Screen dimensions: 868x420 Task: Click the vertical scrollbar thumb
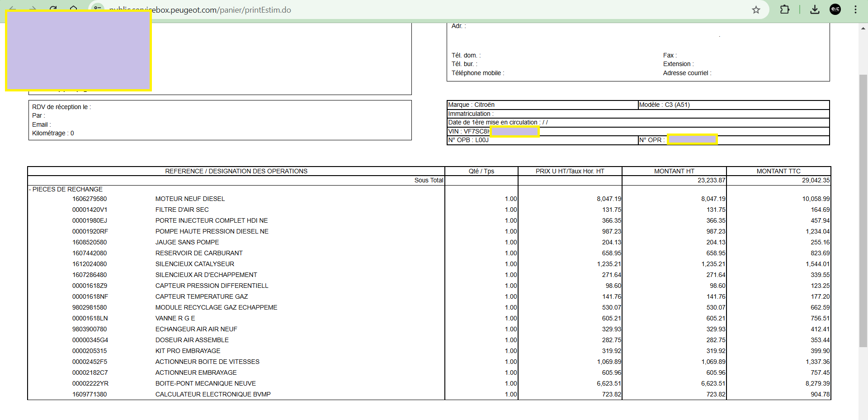tap(863, 210)
